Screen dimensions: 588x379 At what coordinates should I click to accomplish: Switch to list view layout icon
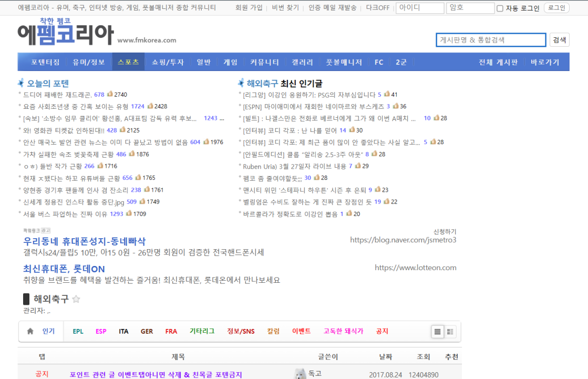437,332
